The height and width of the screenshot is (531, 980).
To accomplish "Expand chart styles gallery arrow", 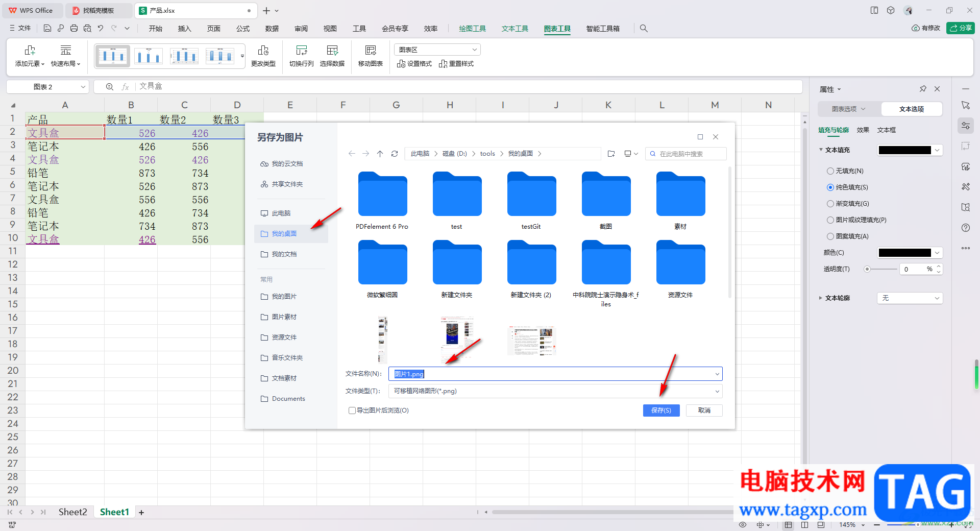I will pos(242,56).
